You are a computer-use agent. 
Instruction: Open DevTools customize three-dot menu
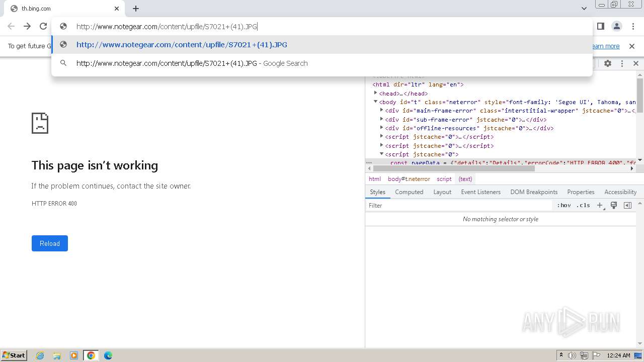[622, 63]
